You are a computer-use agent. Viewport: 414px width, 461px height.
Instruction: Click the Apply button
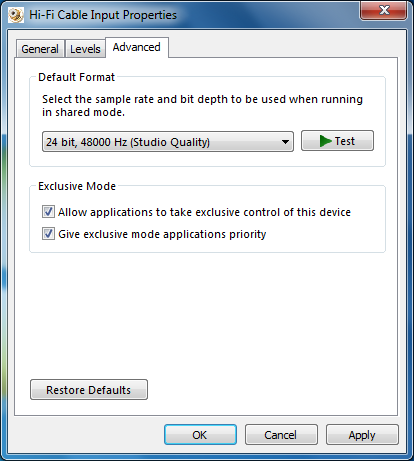coord(362,435)
